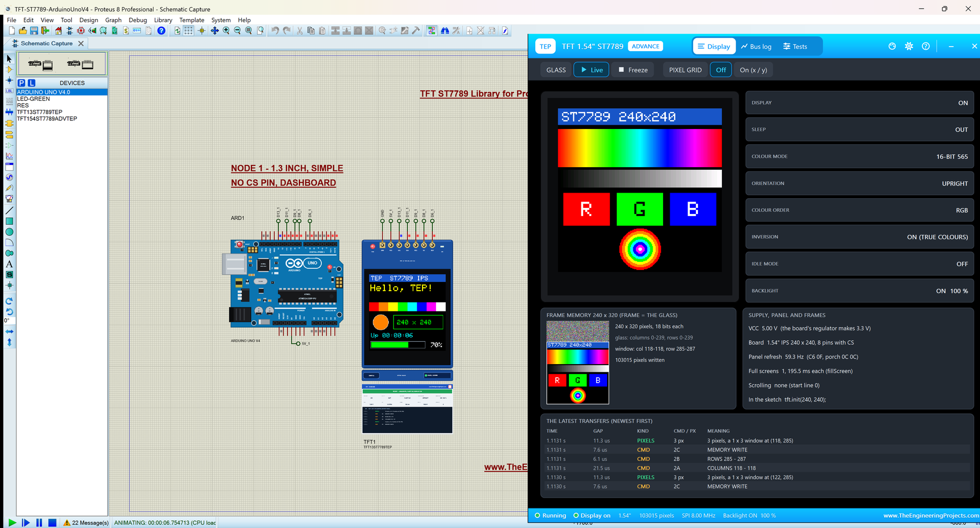This screenshot has height=528, width=980.
Task: Click the X-Mirror horizontal flip icon
Action: [x=9, y=331]
